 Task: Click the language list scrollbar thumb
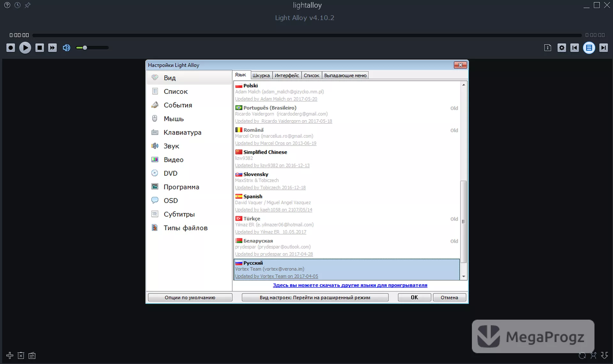(464, 222)
